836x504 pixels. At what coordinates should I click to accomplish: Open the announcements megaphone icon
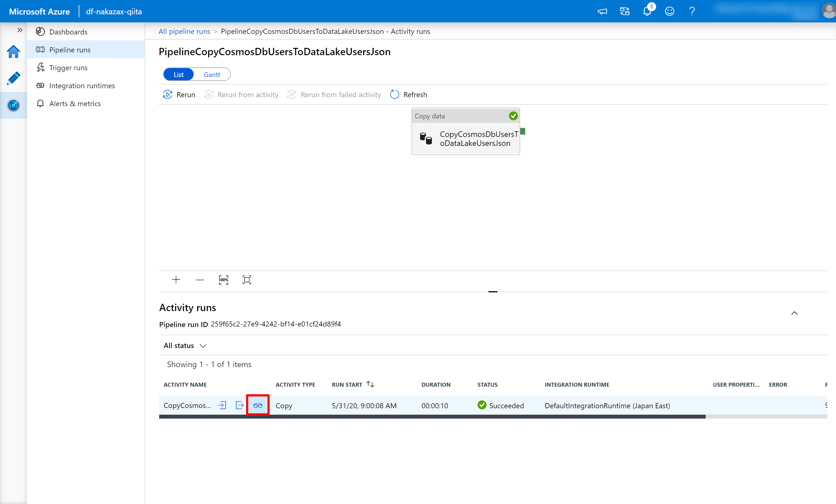point(602,11)
